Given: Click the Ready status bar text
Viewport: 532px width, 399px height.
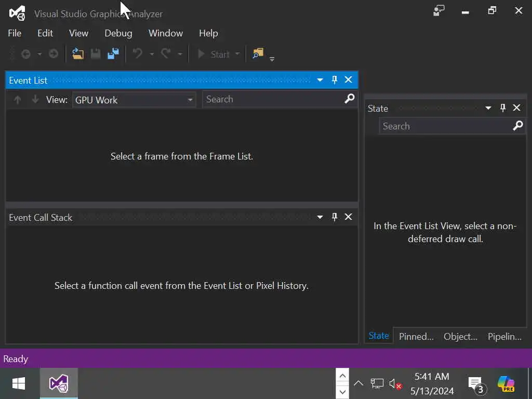Looking at the screenshot, I should [x=16, y=359].
